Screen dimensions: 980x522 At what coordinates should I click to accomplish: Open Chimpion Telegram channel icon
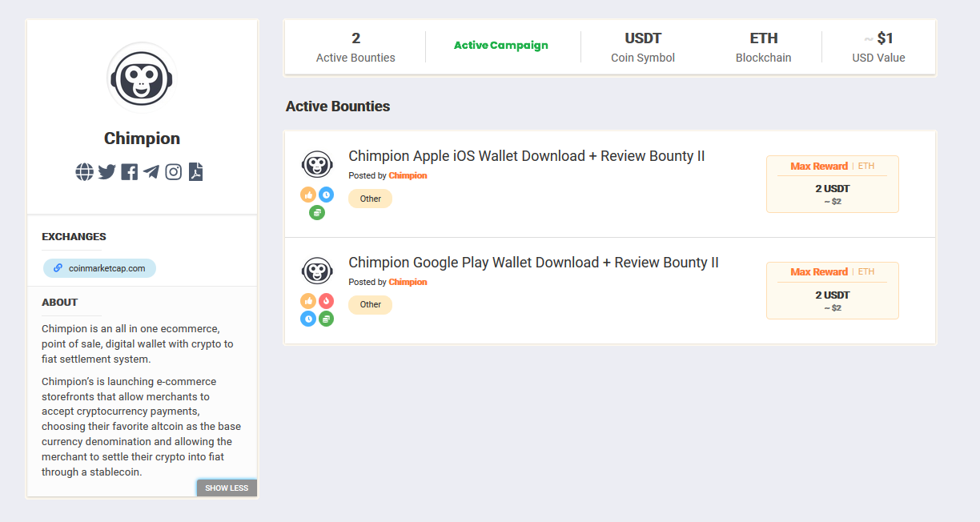coord(151,171)
